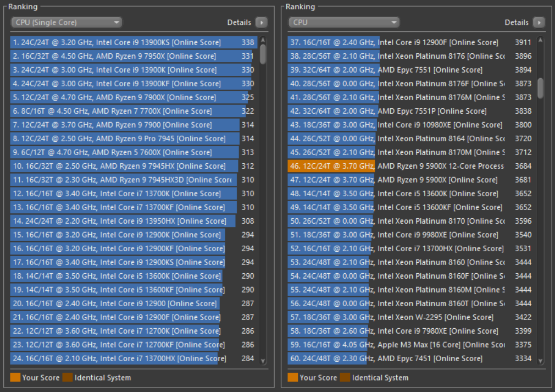
Task: Click the right list scrollbar thumb
Action: (540, 88)
